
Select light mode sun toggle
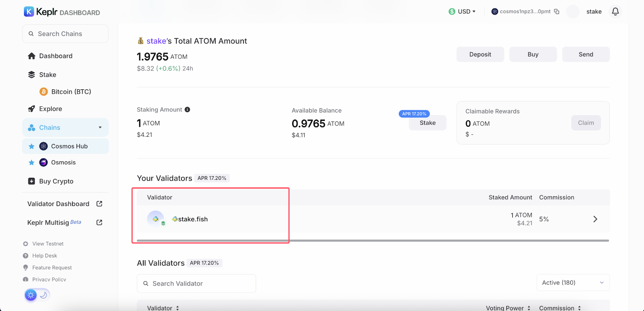click(31, 295)
